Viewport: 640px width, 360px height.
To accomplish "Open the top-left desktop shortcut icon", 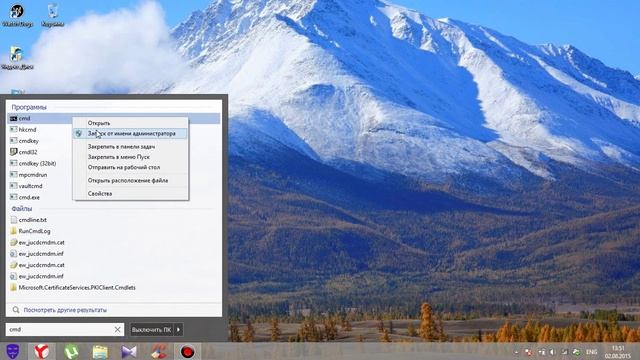I will pyautogui.click(x=17, y=15).
